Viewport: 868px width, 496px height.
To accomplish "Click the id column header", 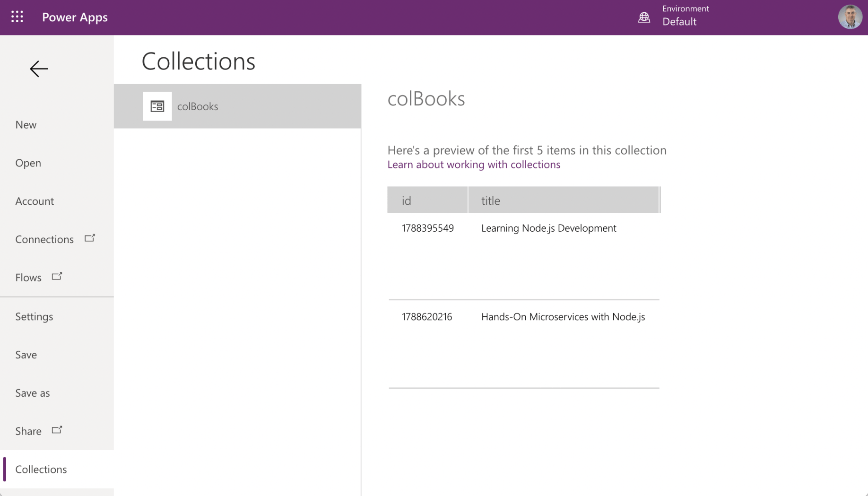I will [427, 200].
